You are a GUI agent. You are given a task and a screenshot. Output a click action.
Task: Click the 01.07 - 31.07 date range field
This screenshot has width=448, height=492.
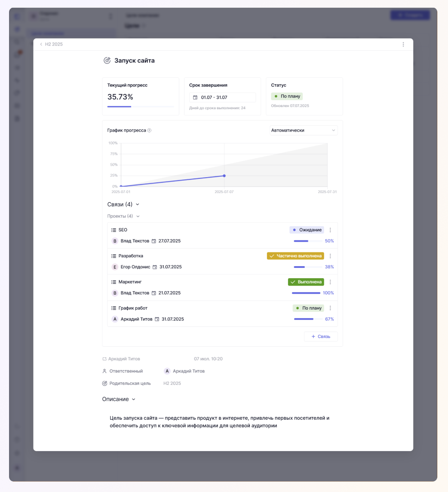pos(223,98)
